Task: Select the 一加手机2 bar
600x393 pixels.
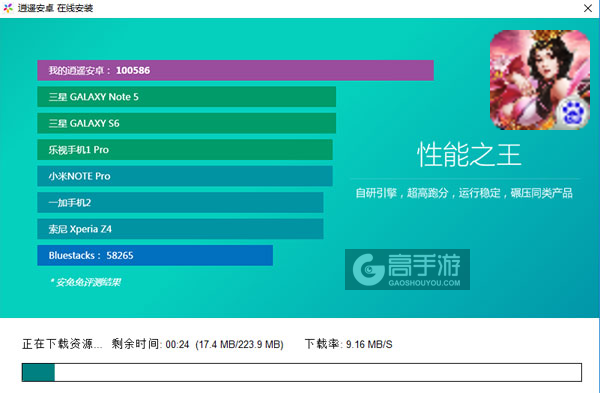Action: [180, 202]
